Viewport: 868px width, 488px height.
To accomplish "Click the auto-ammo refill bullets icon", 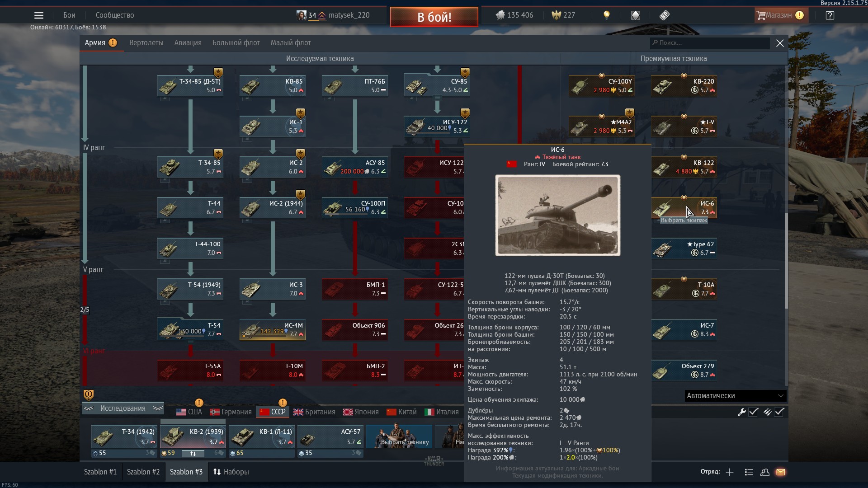I will pos(767,412).
